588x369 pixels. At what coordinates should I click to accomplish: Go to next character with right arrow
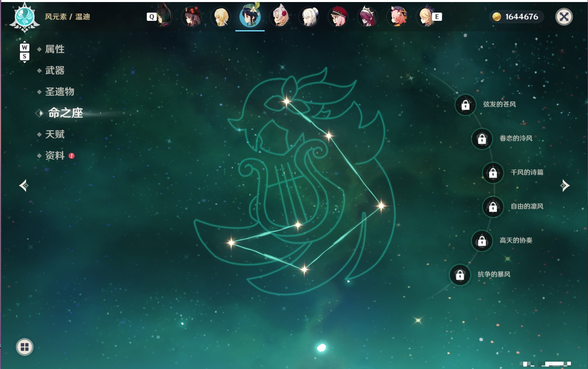(x=565, y=186)
